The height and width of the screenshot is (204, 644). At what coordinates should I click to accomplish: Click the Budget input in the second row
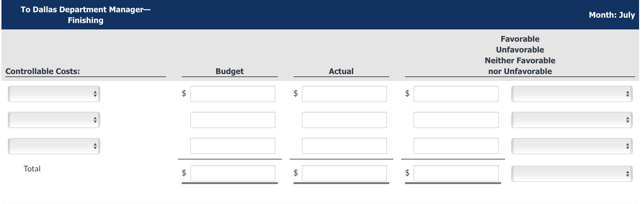(233, 120)
